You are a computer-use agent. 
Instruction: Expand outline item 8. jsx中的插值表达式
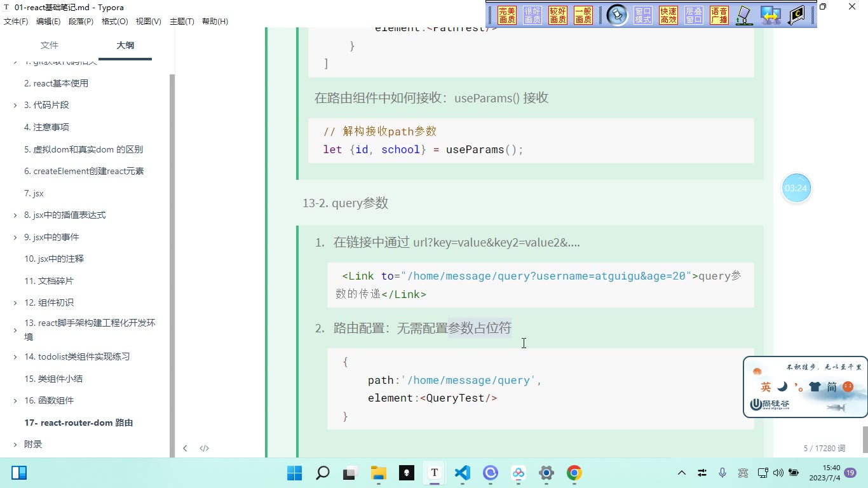(15, 215)
